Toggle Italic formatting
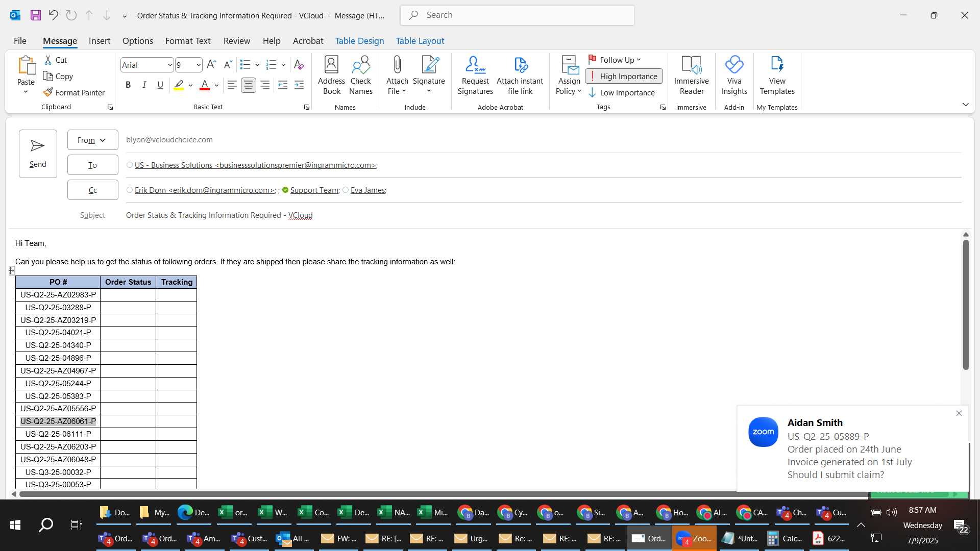Image resolution: width=980 pixels, height=551 pixels. pyautogui.click(x=144, y=85)
